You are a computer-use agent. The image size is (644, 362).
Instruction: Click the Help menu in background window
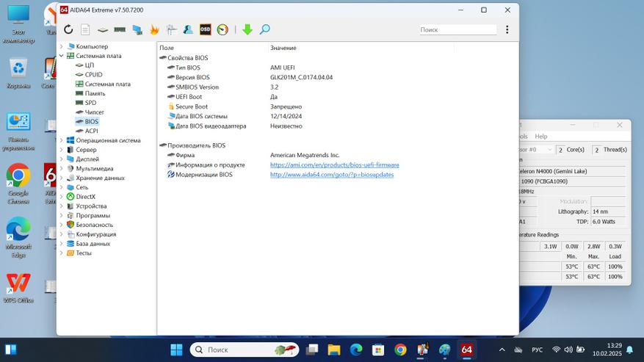(x=541, y=137)
